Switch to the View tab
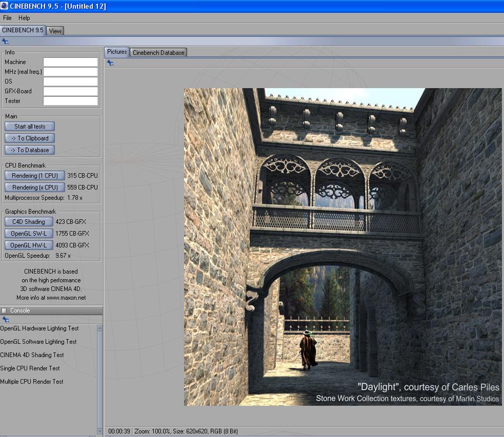Image resolution: width=504 pixels, height=437 pixels. 55,31
